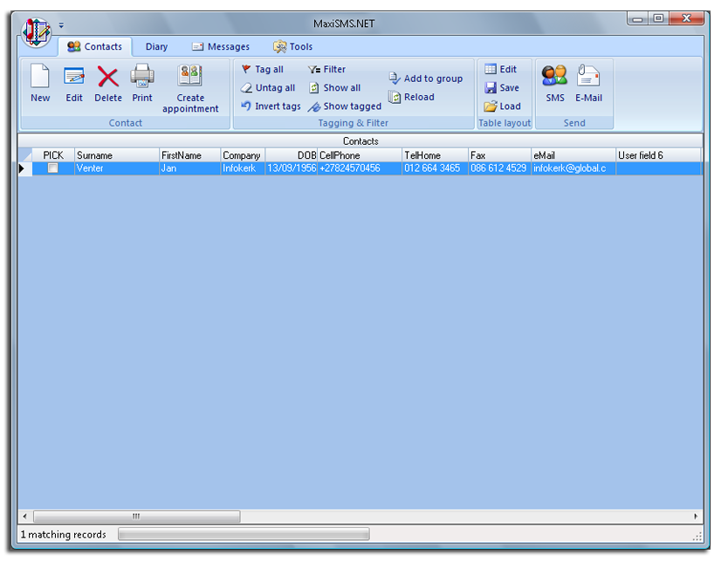
Task: Send an SMS to contacts
Action: click(x=555, y=83)
